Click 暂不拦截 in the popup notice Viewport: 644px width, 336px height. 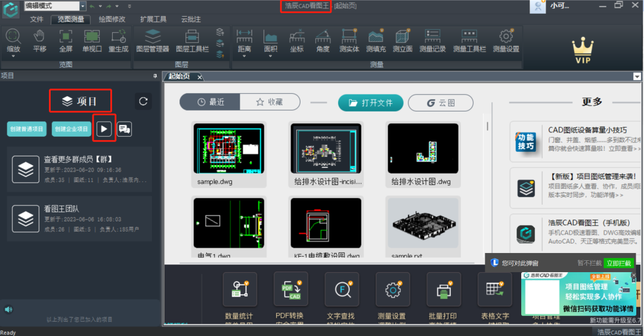click(589, 263)
